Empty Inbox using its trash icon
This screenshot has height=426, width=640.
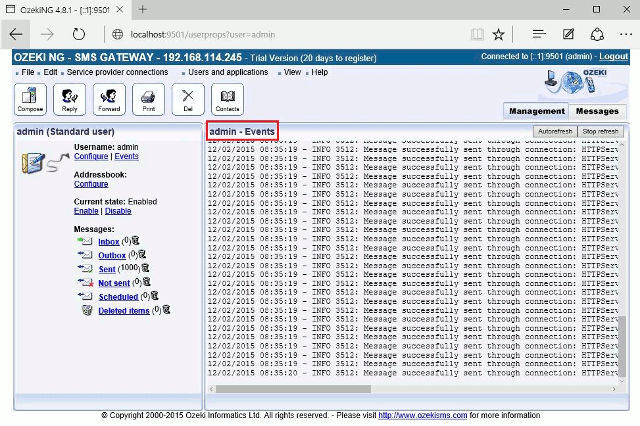point(136,241)
